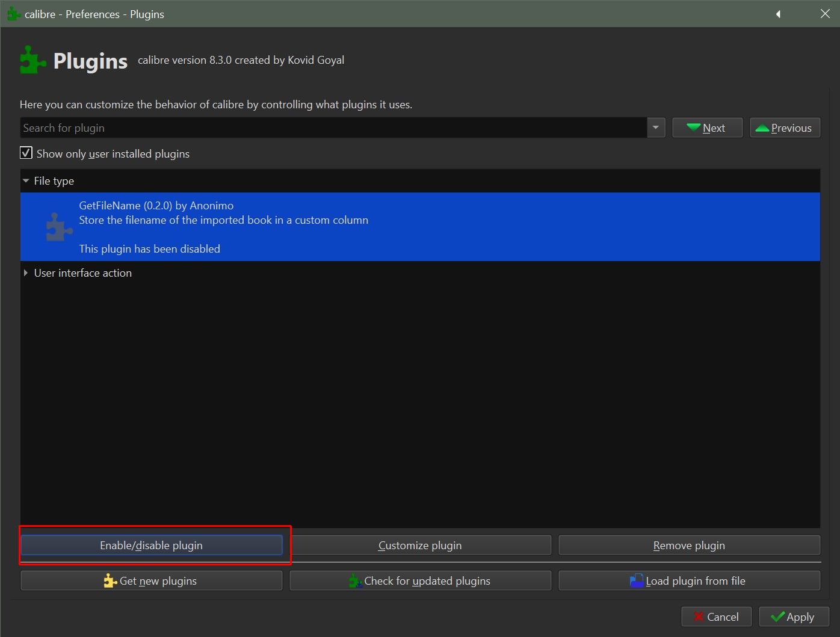This screenshot has height=637, width=840.
Task: Go to Previous search match
Action: tap(785, 128)
